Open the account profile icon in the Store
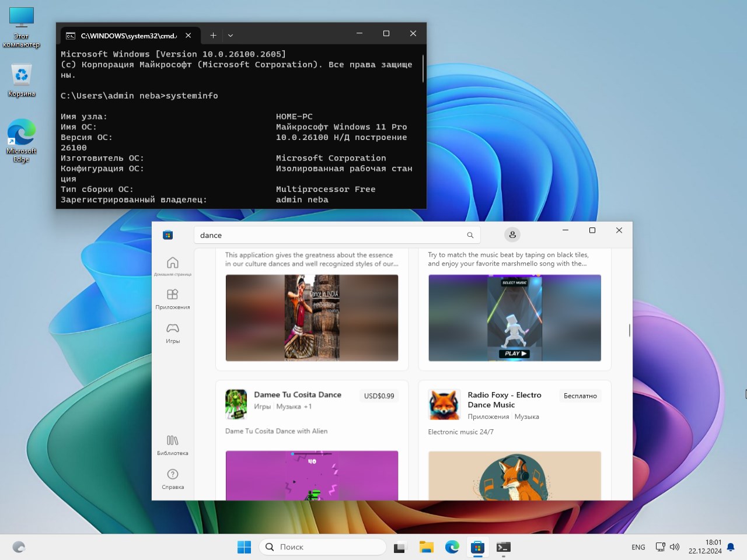The image size is (747, 560). 512,235
